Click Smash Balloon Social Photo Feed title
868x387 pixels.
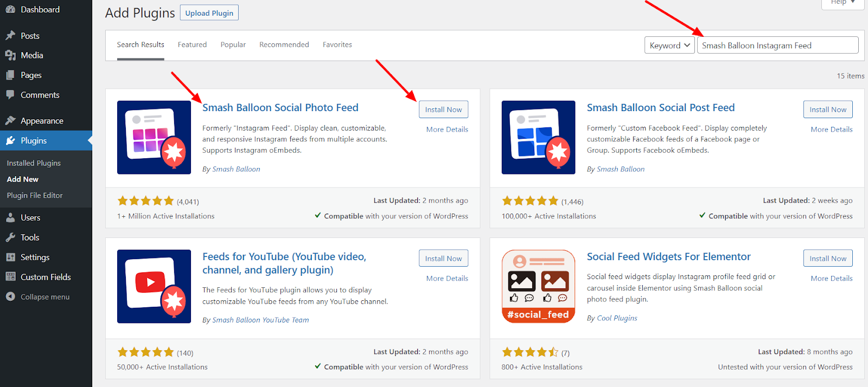point(280,108)
